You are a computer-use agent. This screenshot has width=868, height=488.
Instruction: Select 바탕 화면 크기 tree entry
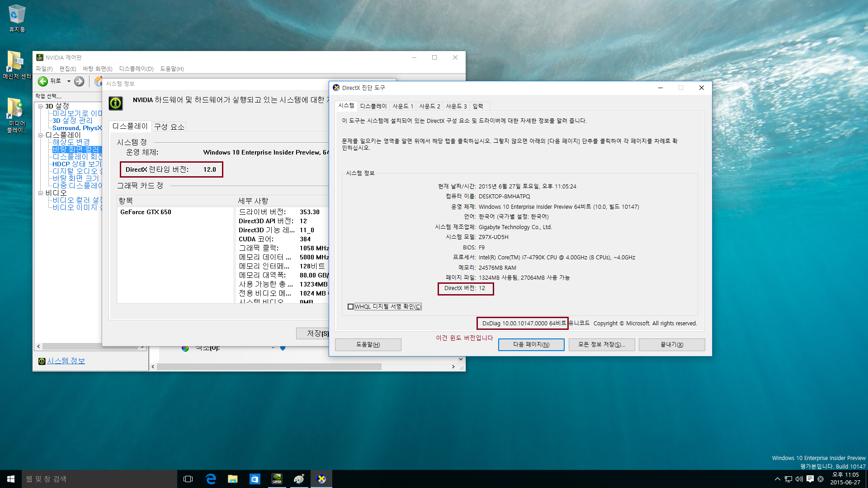tap(75, 178)
